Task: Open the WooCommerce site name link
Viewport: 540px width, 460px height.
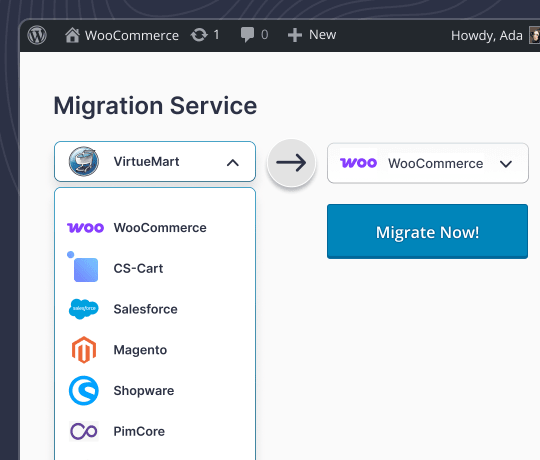Action: 132,35
